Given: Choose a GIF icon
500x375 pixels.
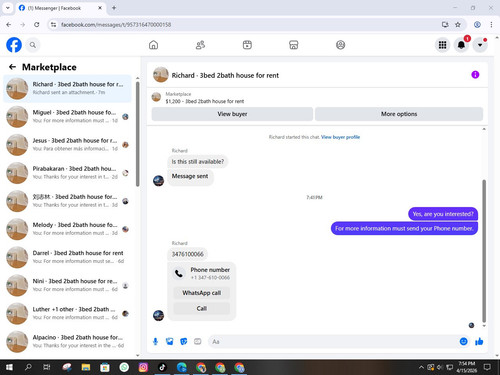Looking at the screenshot, I should click(198, 341).
